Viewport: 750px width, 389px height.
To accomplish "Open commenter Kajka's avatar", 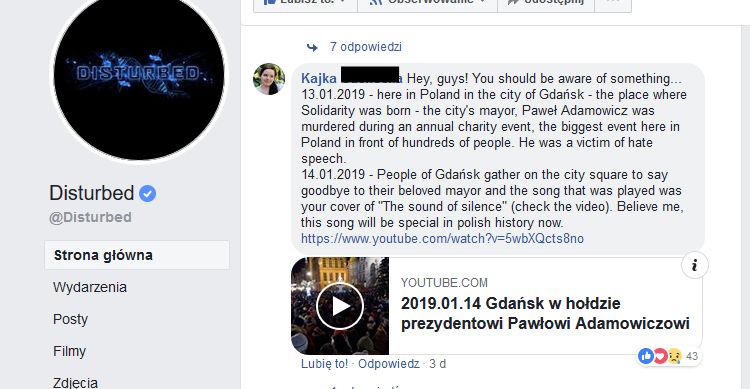I will [269, 79].
